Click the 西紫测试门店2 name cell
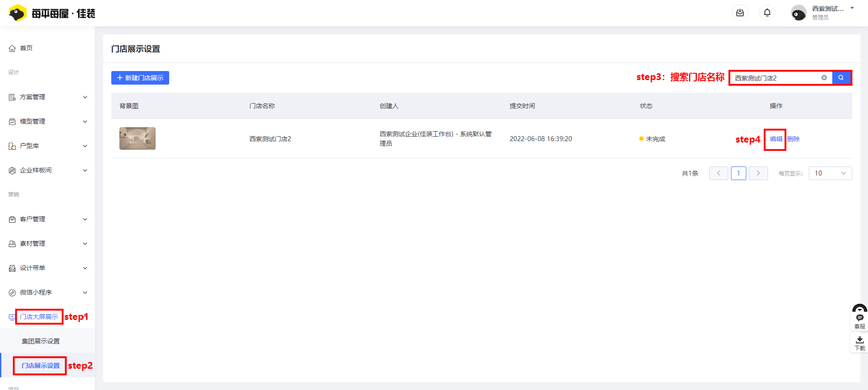Screen dimensions: 868x390 click(270, 139)
